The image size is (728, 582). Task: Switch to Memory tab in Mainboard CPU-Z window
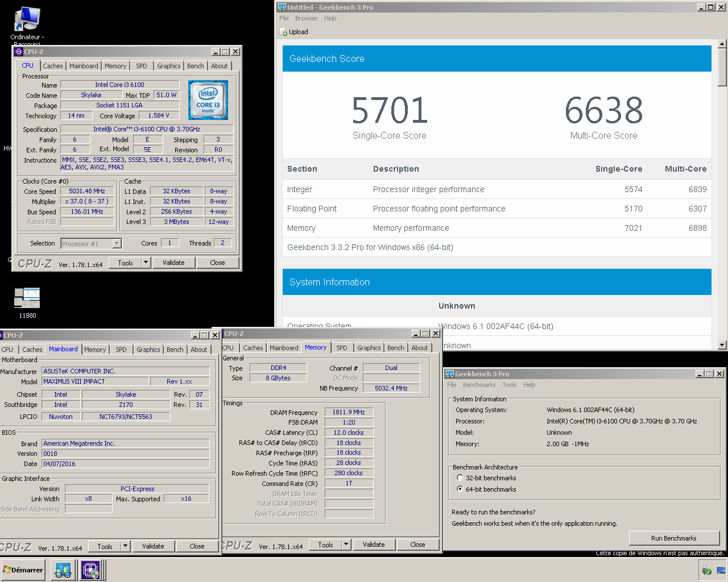(x=95, y=350)
